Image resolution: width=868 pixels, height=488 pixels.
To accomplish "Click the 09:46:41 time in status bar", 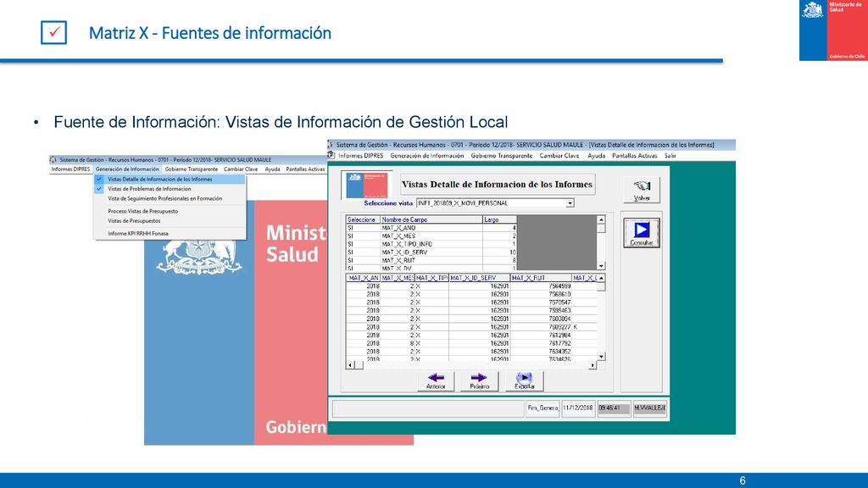I will (x=614, y=408).
